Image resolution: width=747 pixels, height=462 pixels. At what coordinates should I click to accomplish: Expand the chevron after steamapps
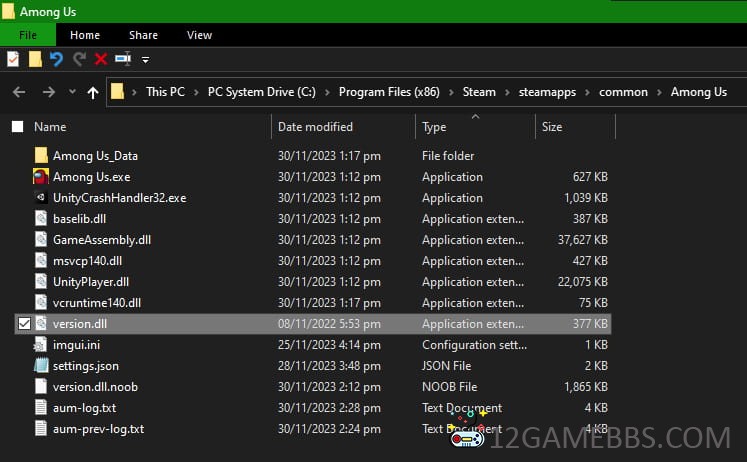click(587, 92)
